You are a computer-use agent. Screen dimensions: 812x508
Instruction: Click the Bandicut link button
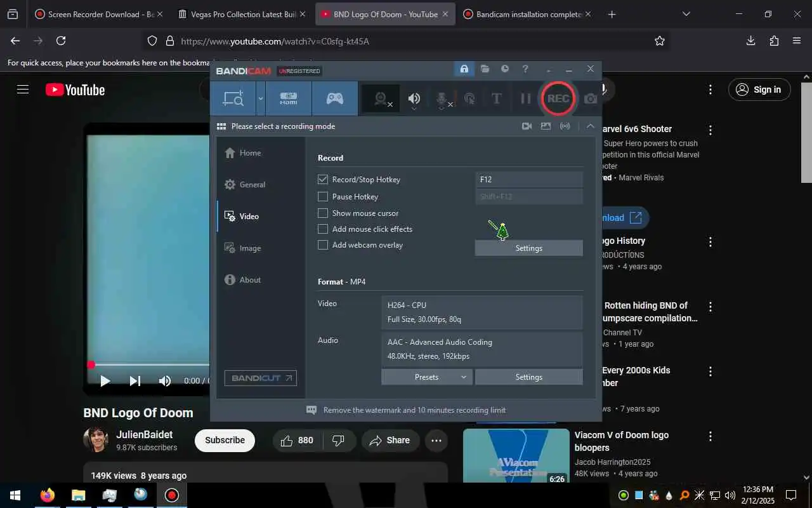tap(261, 378)
